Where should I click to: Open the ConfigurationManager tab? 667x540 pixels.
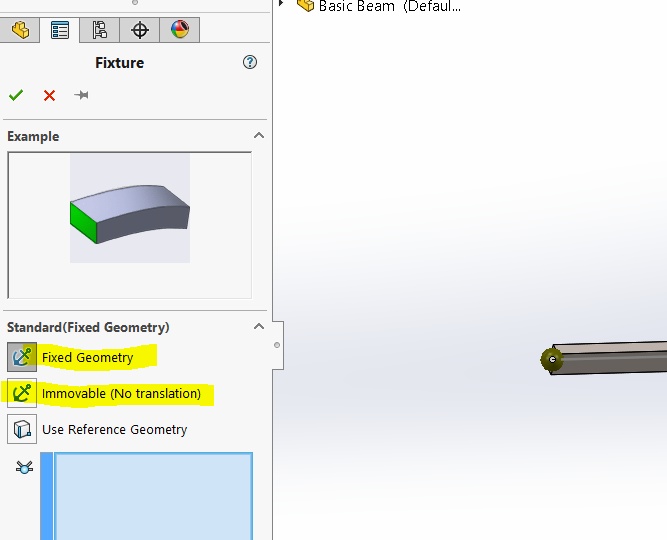coord(100,30)
